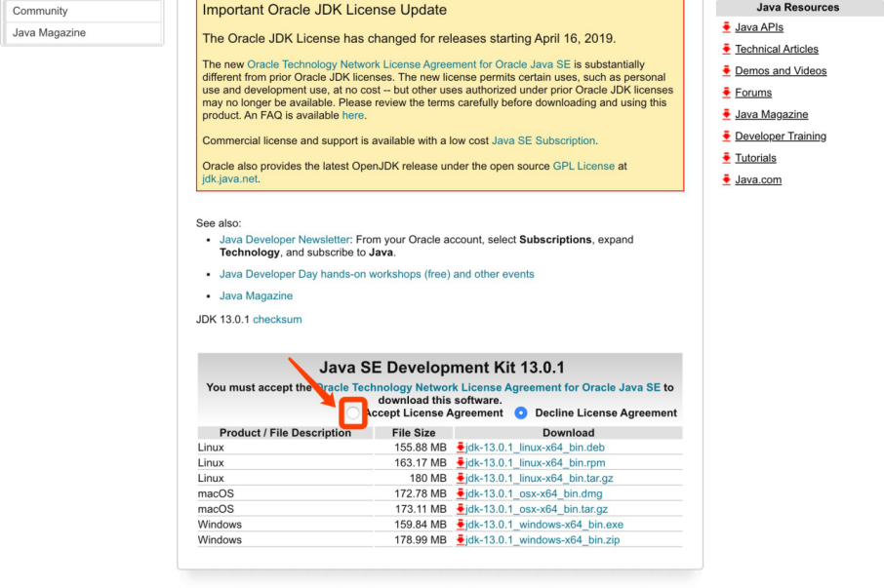Click Java Resources panel heading
The image size is (884, 588).
797,8
